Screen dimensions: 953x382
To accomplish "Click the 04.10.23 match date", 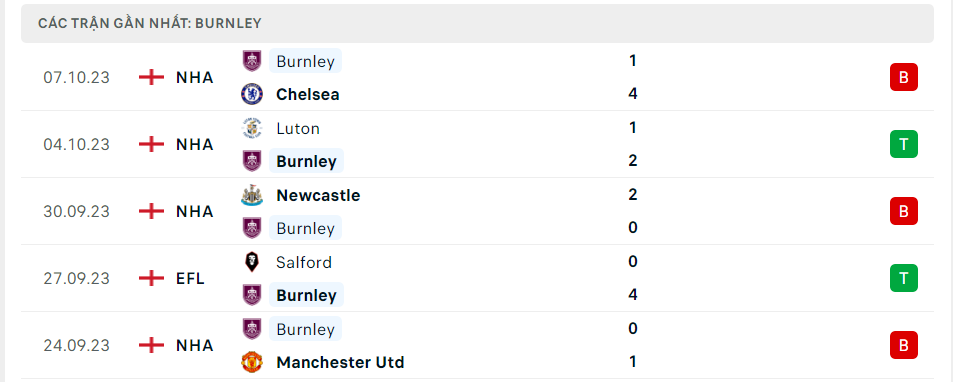I will (x=77, y=145).
